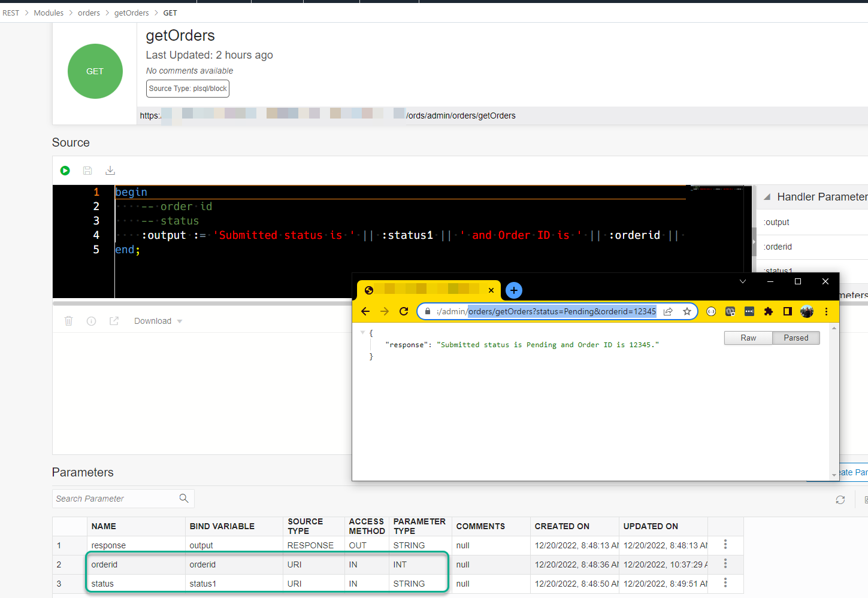868x598 pixels.
Task: Click GET in the breadcrumb
Action: (170, 13)
